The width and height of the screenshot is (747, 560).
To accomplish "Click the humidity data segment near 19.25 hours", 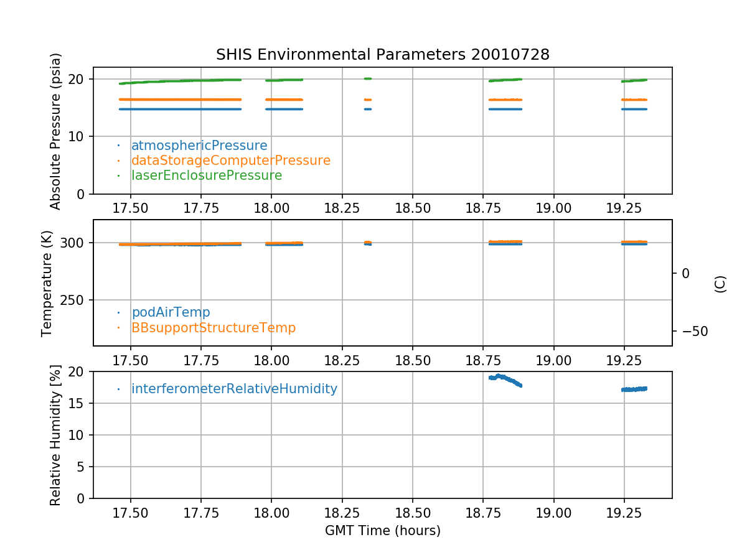I will (634, 389).
